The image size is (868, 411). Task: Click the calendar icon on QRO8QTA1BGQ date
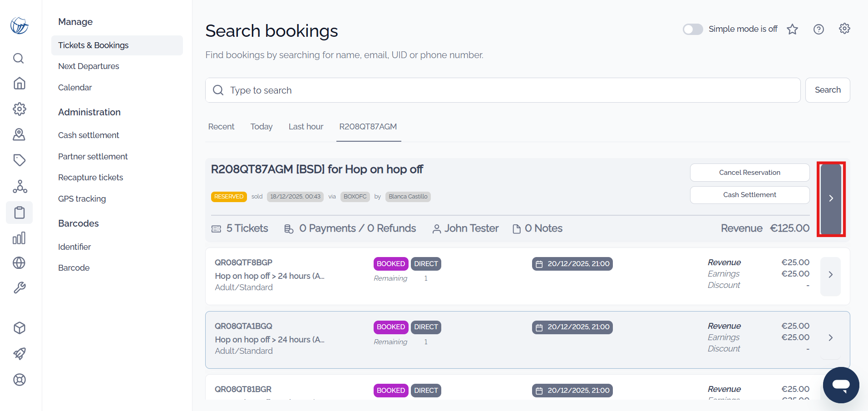539,327
